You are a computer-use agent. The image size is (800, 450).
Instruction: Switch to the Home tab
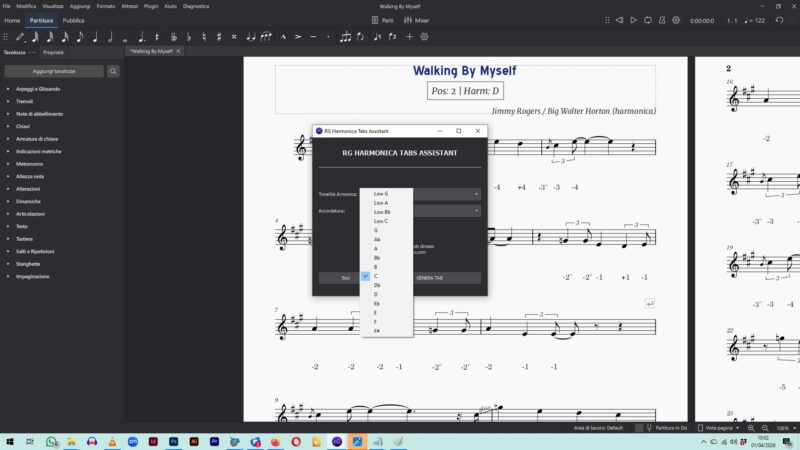pyautogui.click(x=12, y=20)
